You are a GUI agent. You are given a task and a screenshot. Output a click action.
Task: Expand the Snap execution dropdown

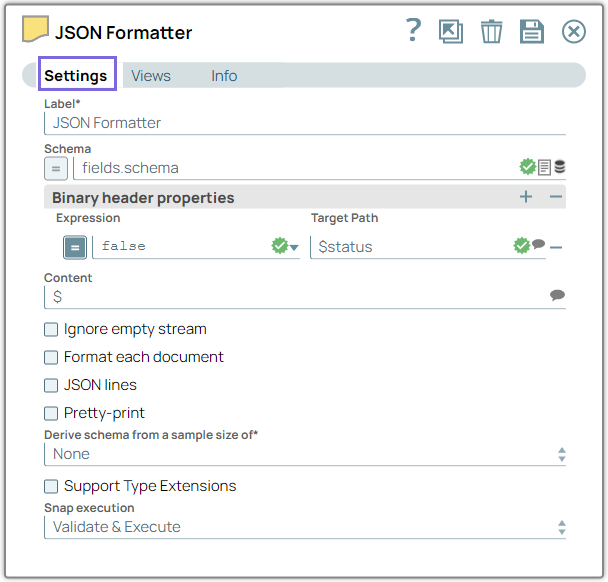(305, 527)
